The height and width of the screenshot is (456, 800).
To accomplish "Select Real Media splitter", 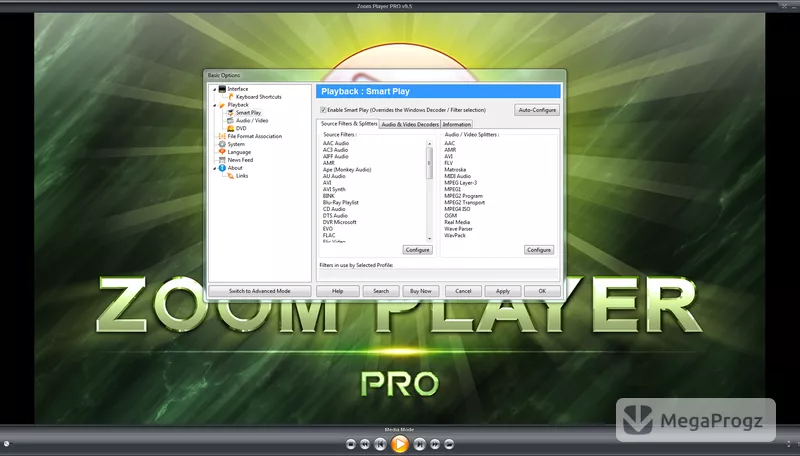I will click(x=457, y=222).
